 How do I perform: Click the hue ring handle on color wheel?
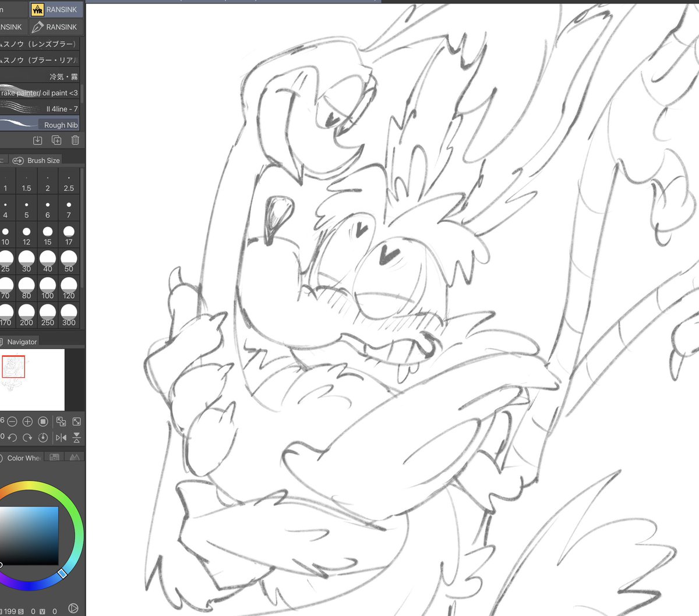click(x=62, y=573)
